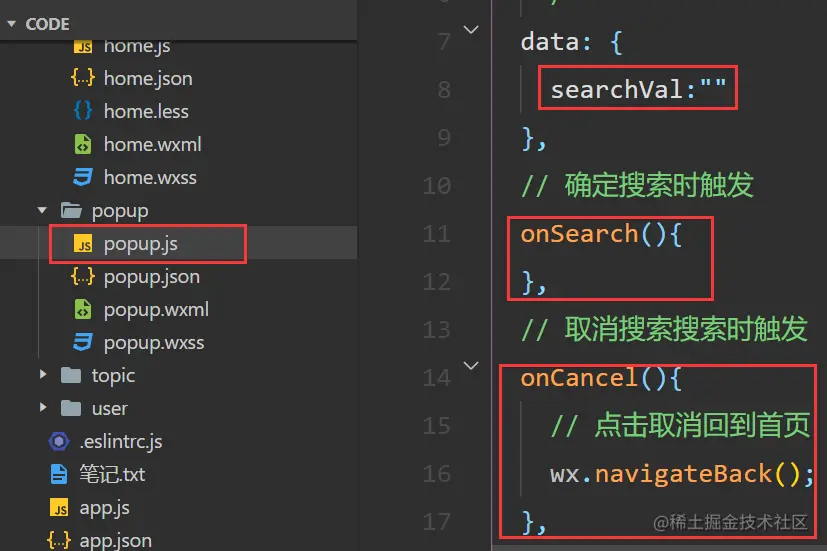
Task: Place cursor on onSearch(){ line
Action: [x=601, y=234]
